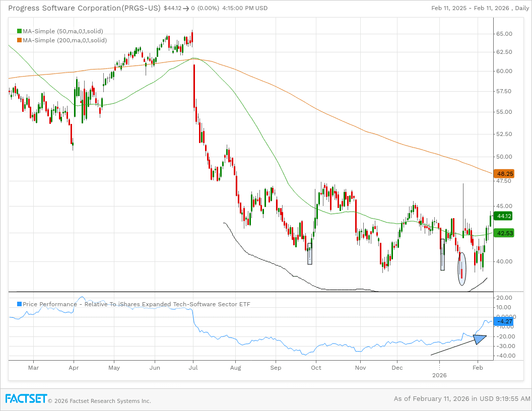Click the Daily frequency label
The image size is (532, 411).
click(522, 8)
